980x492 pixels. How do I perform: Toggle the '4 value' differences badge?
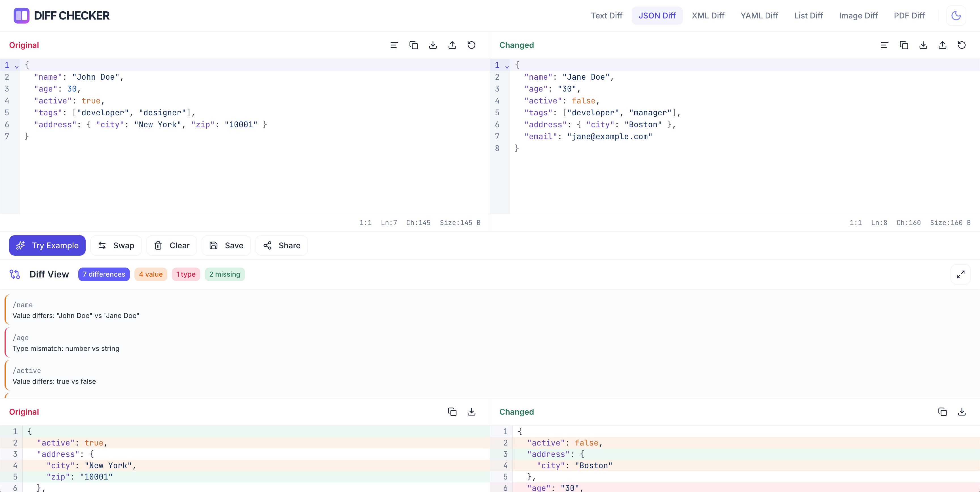pos(151,274)
